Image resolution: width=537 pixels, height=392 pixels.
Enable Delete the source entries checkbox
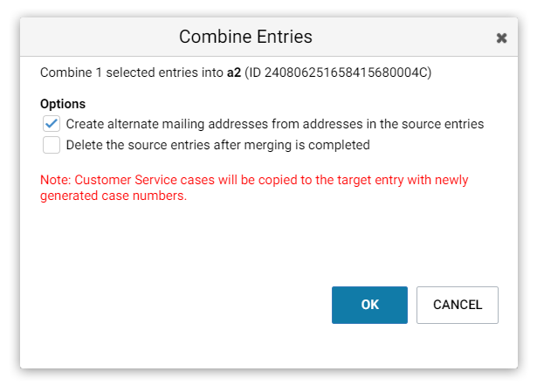(52, 145)
